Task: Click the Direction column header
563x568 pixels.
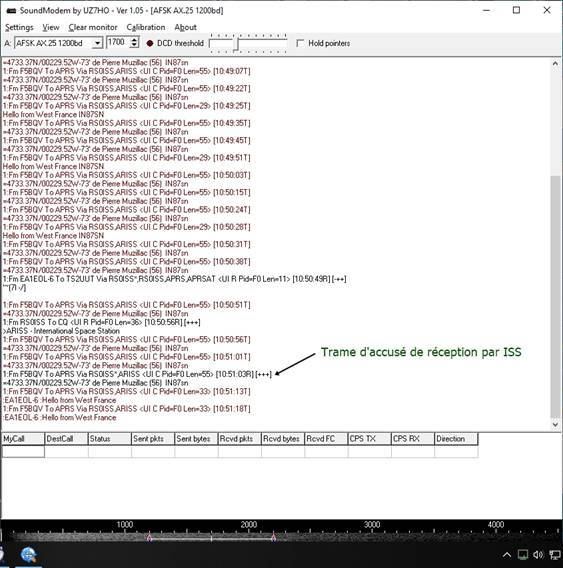Action: [456, 439]
